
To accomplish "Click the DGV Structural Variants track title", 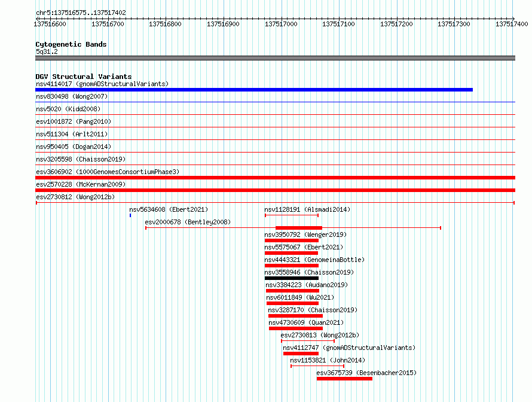I will tap(84, 77).
